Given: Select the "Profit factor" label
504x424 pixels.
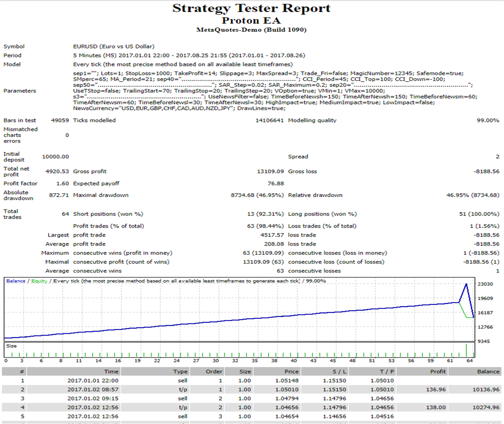Looking at the screenshot, I should (x=21, y=184).
